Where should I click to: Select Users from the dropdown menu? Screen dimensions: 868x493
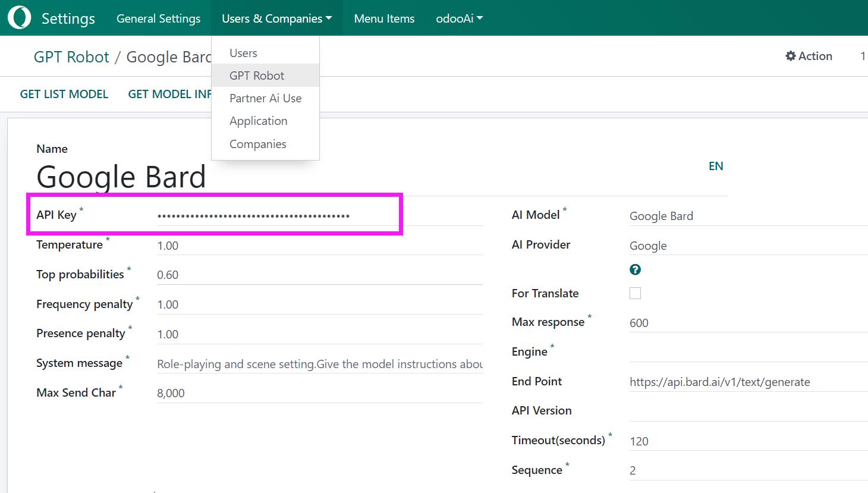(x=243, y=53)
